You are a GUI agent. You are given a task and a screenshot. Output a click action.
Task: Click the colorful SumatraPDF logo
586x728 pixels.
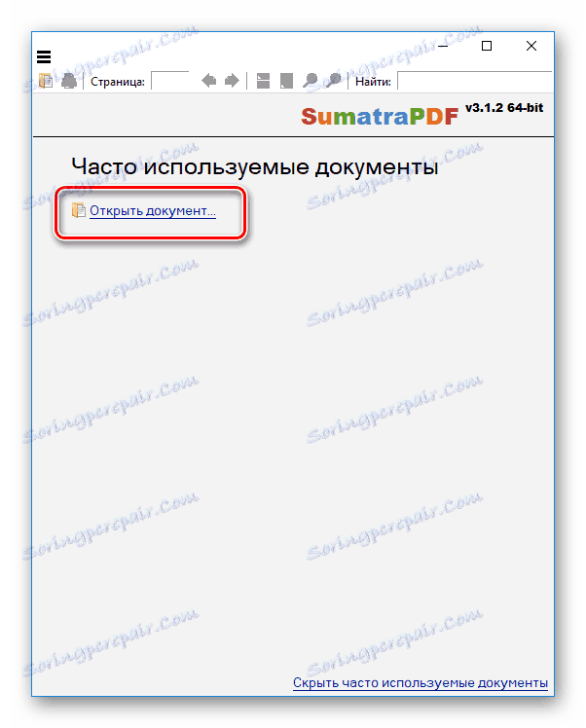(x=380, y=116)
